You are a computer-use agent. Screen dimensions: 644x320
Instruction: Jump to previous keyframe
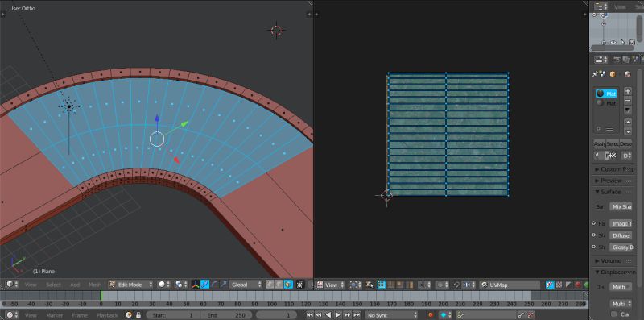pos(320,315)
